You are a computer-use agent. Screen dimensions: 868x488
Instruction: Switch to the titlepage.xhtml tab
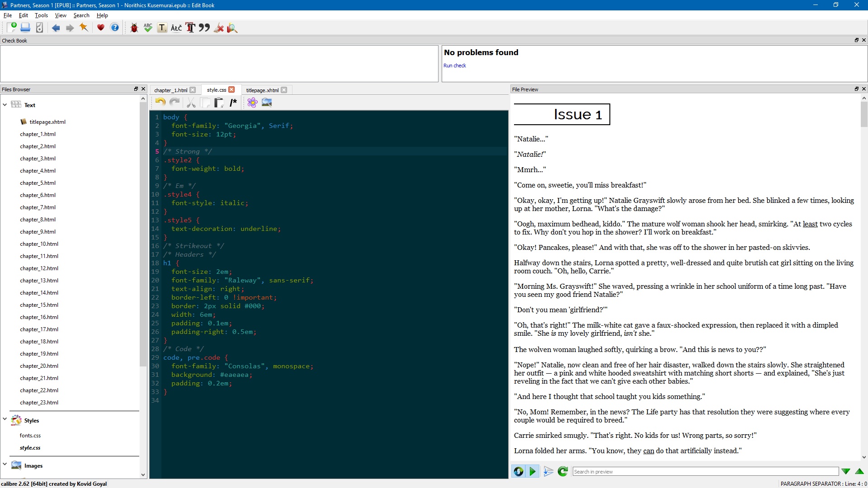pos(262,90)
